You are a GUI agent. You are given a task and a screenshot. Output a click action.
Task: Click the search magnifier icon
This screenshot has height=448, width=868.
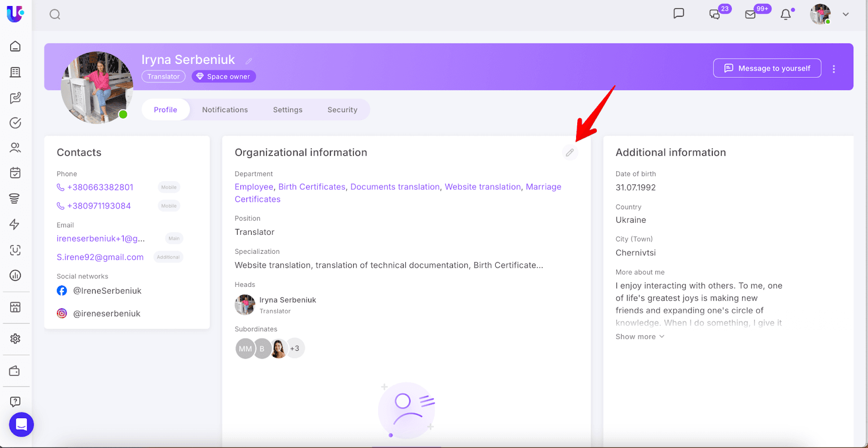(55, 15)
